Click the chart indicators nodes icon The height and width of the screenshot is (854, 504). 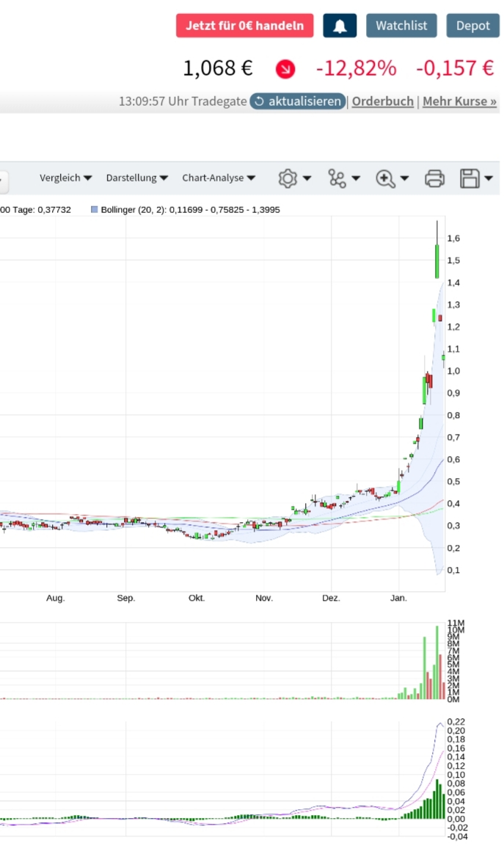(x=337, y=178)
